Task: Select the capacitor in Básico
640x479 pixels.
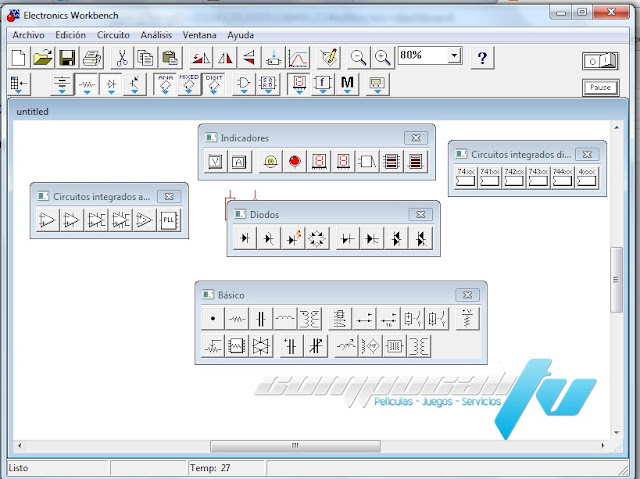Action: pyautogui.click(x=261, y=319)
